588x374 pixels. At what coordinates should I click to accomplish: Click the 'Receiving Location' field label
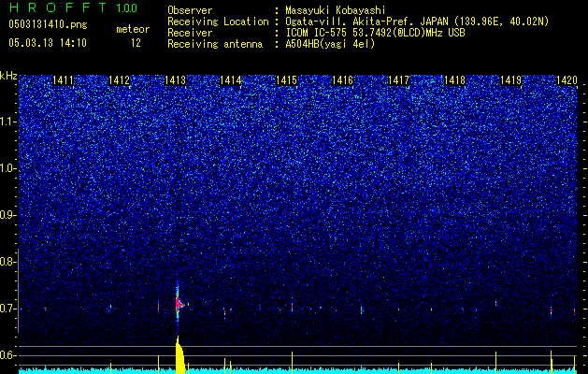click(218, 22)
